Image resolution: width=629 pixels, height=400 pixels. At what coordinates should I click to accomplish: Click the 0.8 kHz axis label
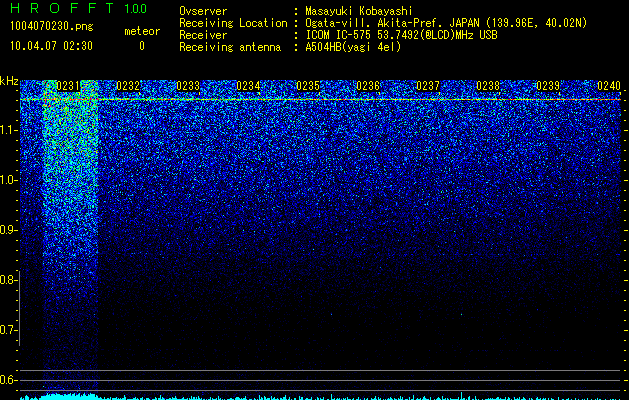point(8,280)
